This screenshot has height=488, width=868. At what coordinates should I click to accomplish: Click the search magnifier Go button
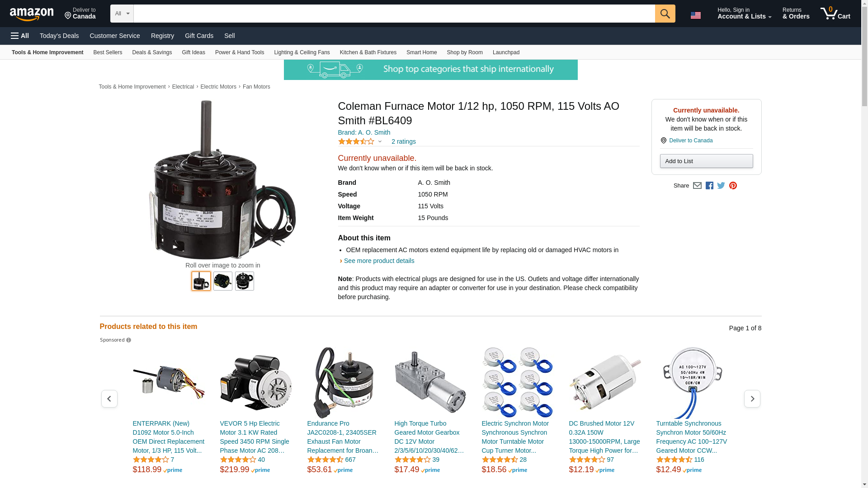(x=665, y=14)
